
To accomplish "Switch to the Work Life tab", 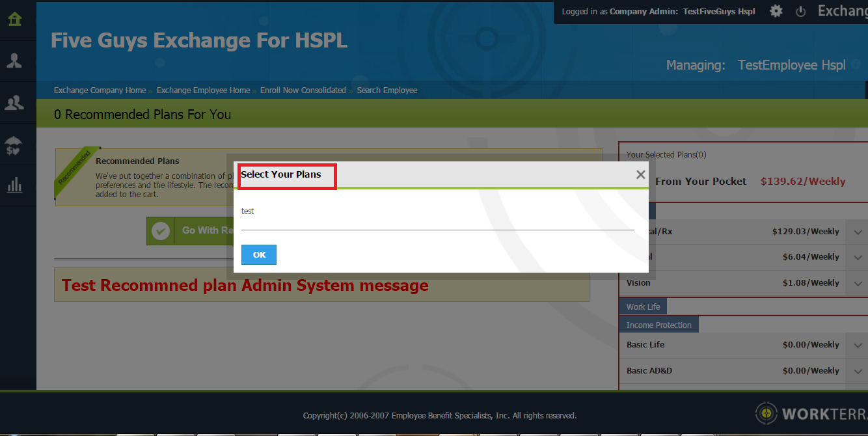I will (x=643, y=307).
